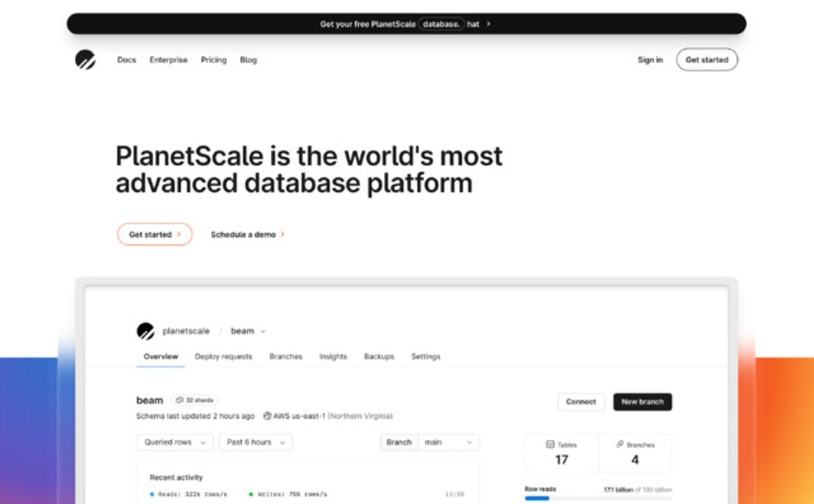Click Sign in link
Viewport: 814px width, 504px height.
click(650, 60)
